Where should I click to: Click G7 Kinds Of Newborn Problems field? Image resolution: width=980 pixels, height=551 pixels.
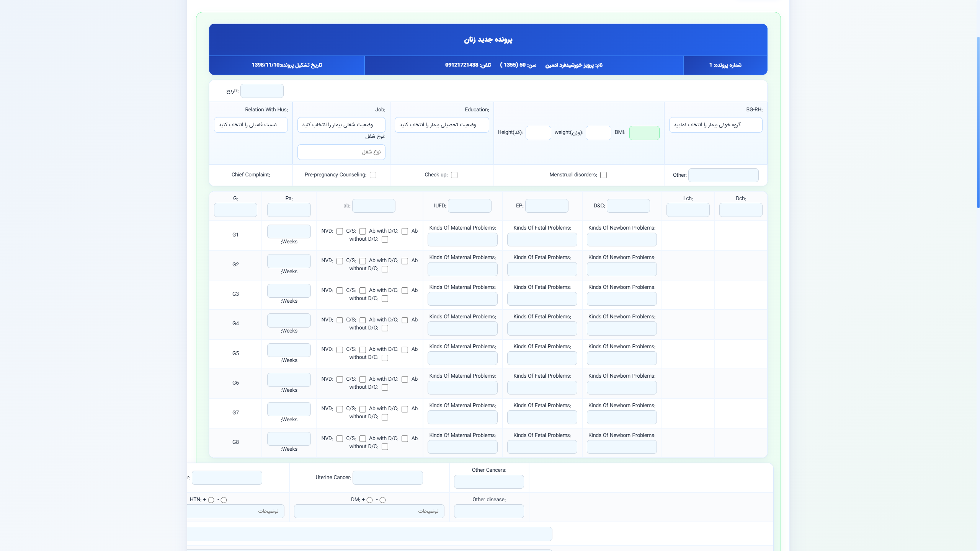click(x=622, y=417)
